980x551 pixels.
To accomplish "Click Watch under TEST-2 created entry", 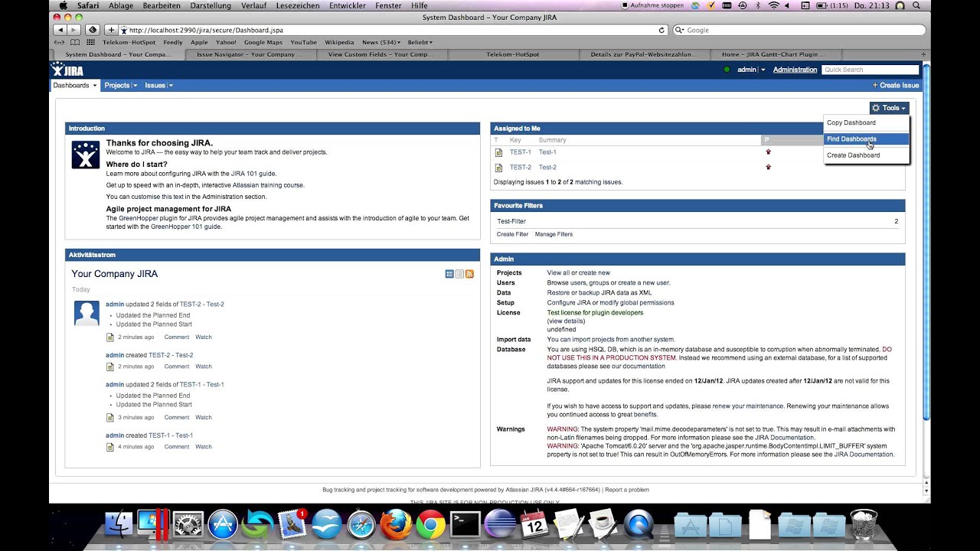I will click(204, 367).
